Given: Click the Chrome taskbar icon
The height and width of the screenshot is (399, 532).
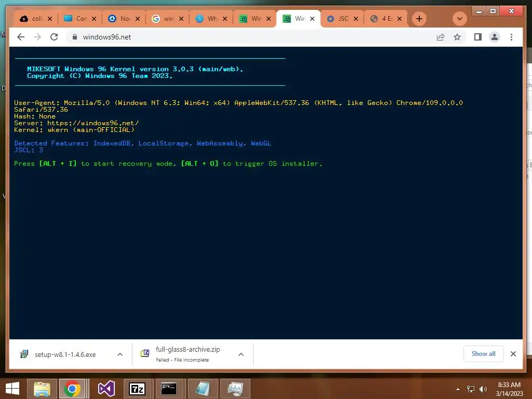Looking at the screenshot, I should click(x=72, y=389).
